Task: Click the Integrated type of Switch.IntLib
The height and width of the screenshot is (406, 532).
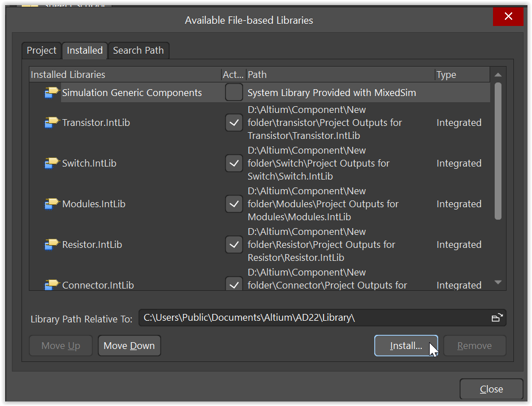Action: click(459, 163)
